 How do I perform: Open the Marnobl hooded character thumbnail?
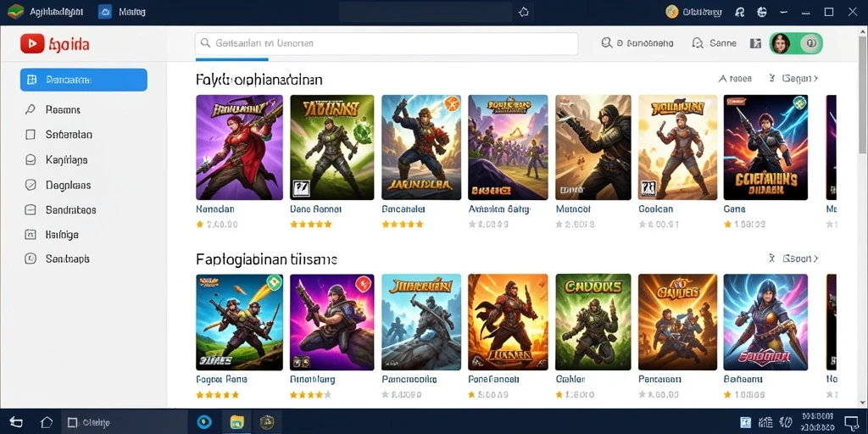pos(593,147)
